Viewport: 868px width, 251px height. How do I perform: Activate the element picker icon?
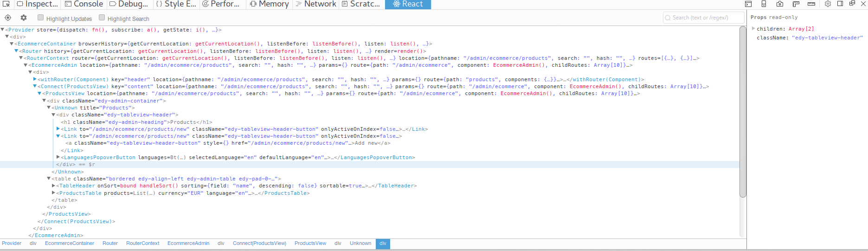tap(6, 4)
